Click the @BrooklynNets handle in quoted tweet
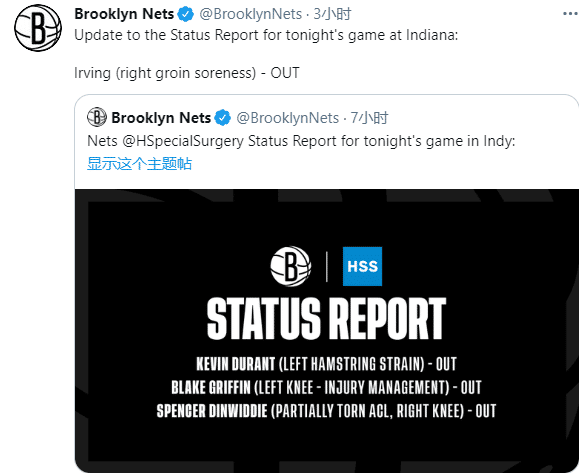 tap(287, 118)
